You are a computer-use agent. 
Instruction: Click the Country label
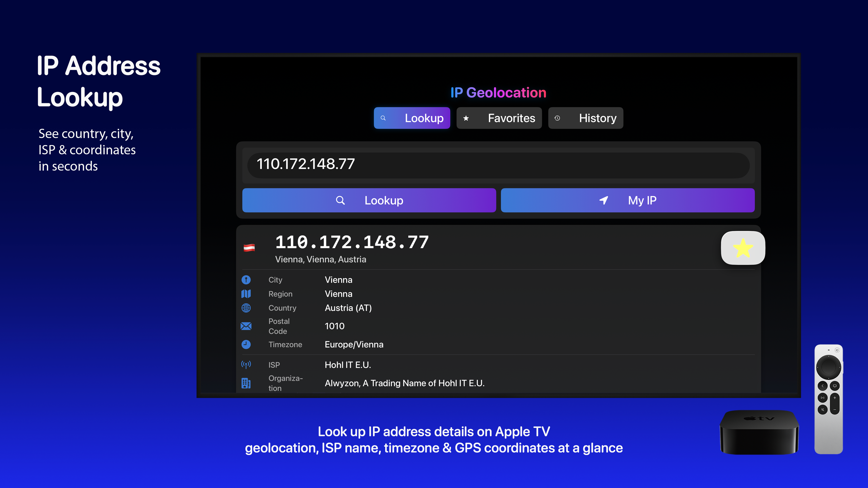[282, 308]
